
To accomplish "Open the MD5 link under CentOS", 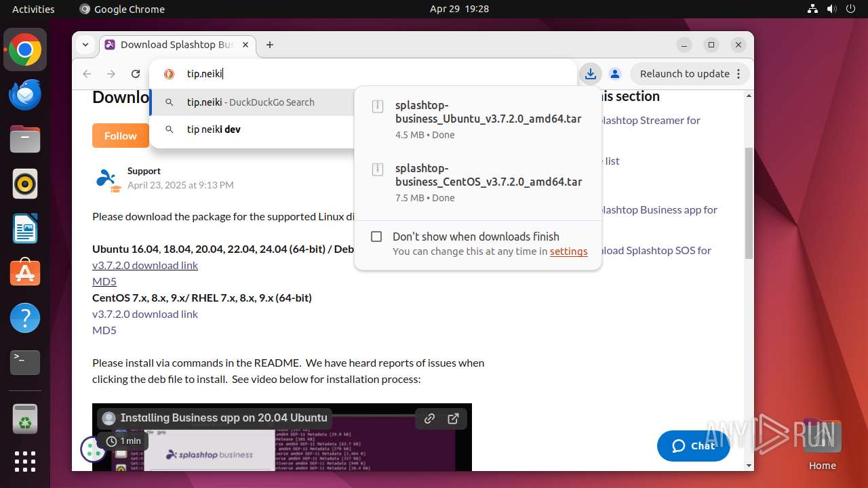I will [x=104, y=330].
